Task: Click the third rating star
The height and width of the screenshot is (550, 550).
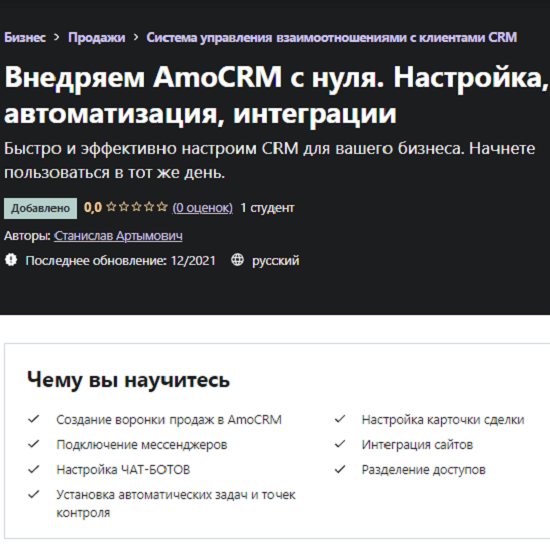Action: tap(136, 207)
